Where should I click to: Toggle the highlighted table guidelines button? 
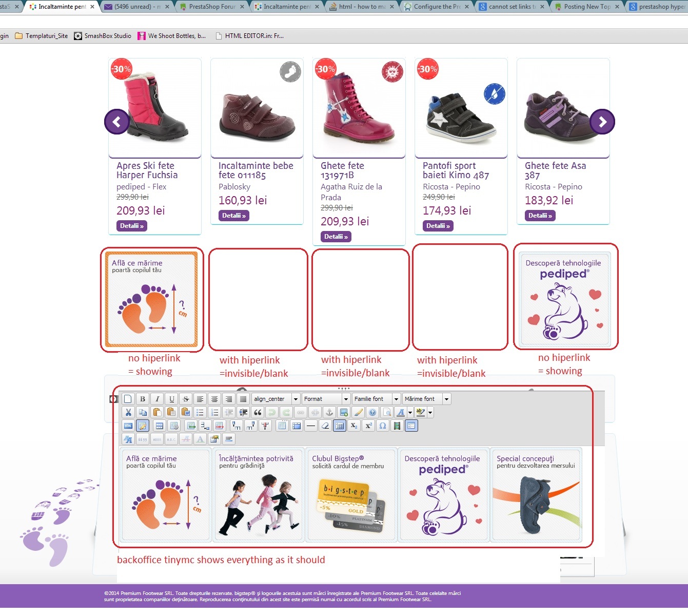click(340, 426)
